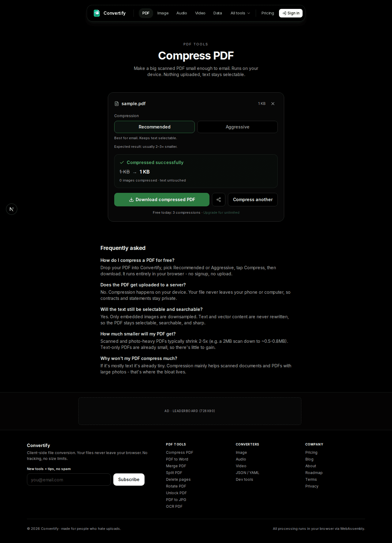392x543 pixels.
Task: Click the Convertify logo icon
Action: coord(97,13)
